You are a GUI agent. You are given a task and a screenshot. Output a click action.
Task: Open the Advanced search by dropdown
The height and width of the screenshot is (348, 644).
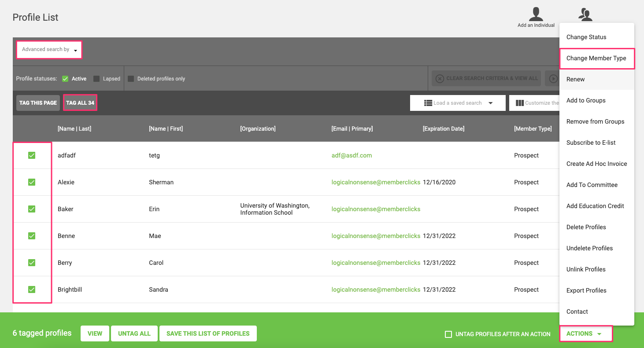click(x=49, y=50)
